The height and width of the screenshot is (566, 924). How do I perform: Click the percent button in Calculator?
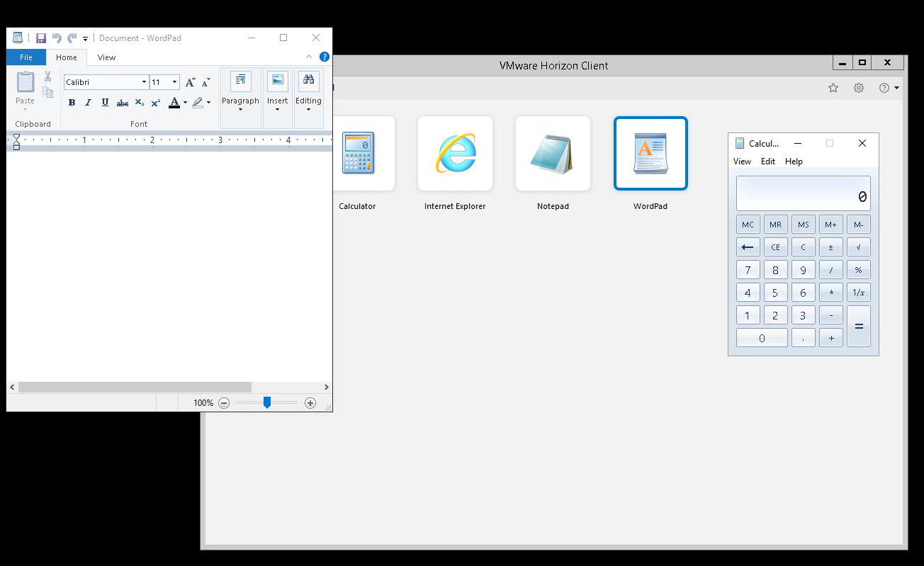pyautogui.click(x=859, y=270)
